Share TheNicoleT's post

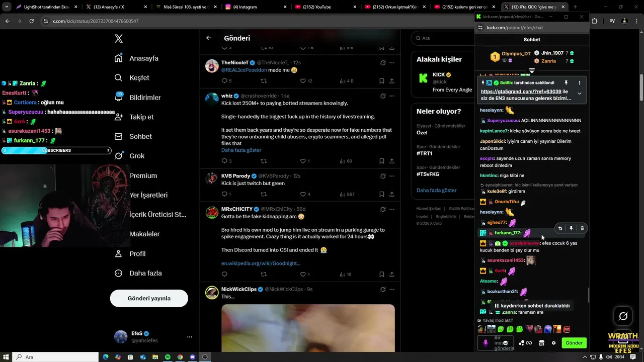pos(391,81)
